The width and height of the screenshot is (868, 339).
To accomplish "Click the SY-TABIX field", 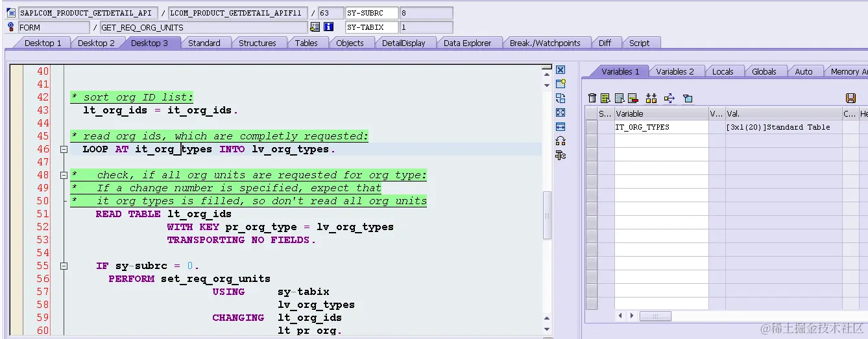I will pos(372,27).
